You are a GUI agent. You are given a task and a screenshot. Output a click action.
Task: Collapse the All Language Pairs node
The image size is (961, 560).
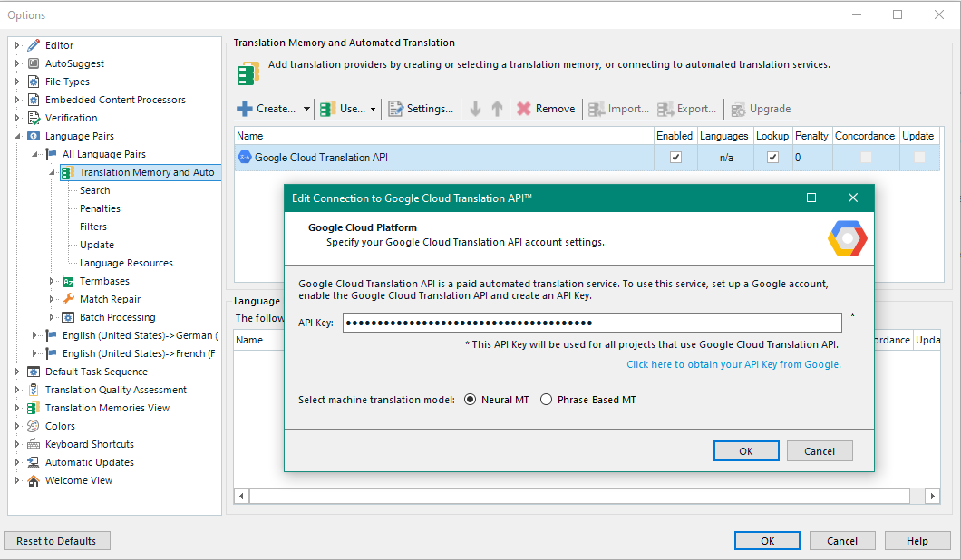click(34, 154)
